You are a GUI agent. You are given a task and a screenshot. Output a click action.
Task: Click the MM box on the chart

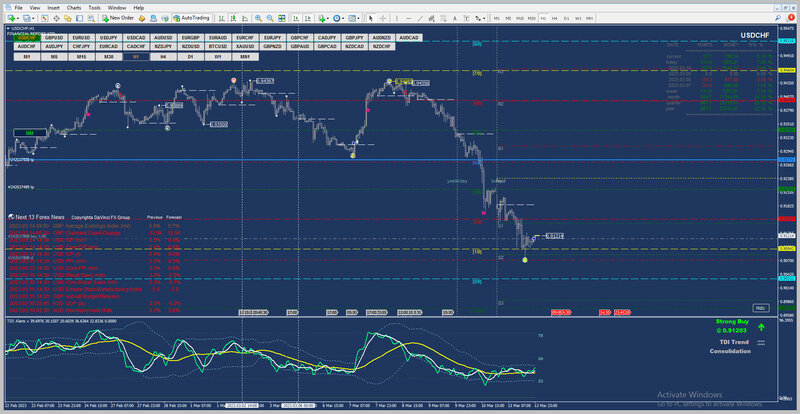coord(30,133)
